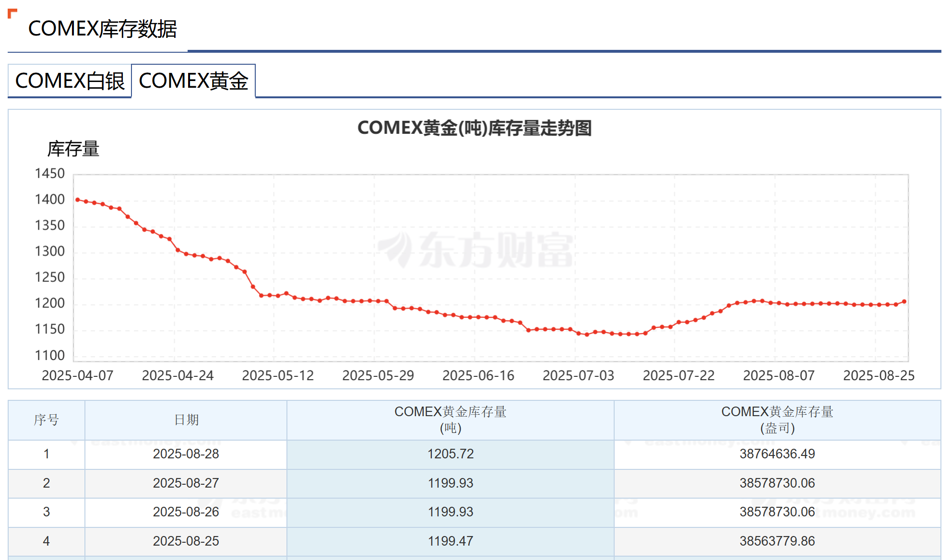Click the chart title COMEX黄金(吨)库存量走势图

(x=474, y=128)
